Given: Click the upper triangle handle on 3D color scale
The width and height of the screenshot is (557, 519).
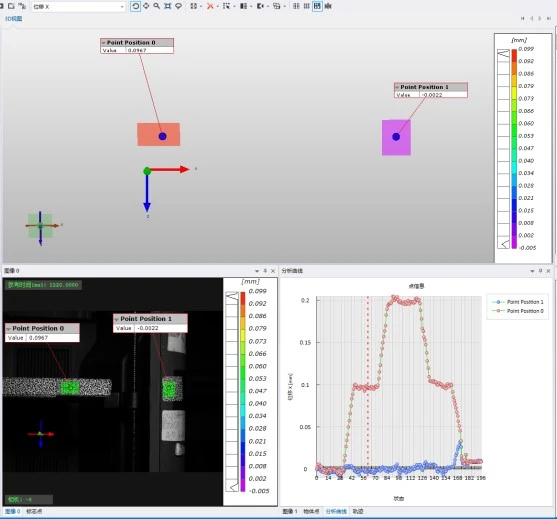Looking at the screenshot, I should (x=504, y=54).
